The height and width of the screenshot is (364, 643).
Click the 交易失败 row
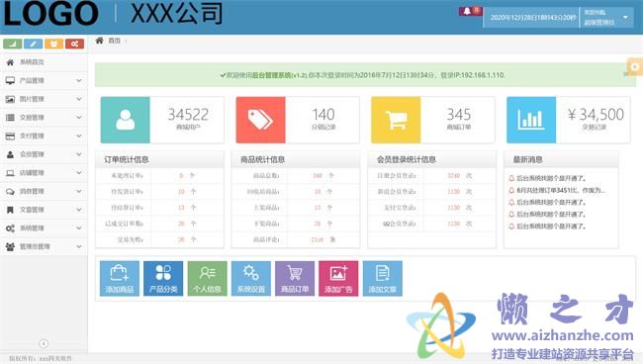click(159, 239)
